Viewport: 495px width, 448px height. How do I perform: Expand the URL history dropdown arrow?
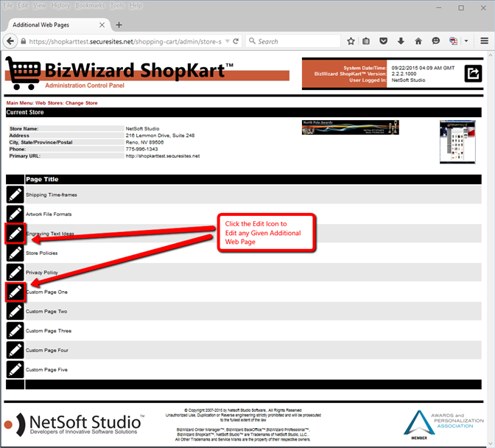[228, 41]
